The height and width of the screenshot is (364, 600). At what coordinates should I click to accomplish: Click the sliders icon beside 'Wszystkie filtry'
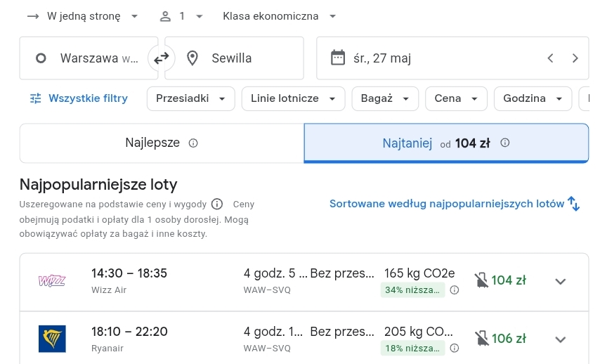click(x=36, y=98)
